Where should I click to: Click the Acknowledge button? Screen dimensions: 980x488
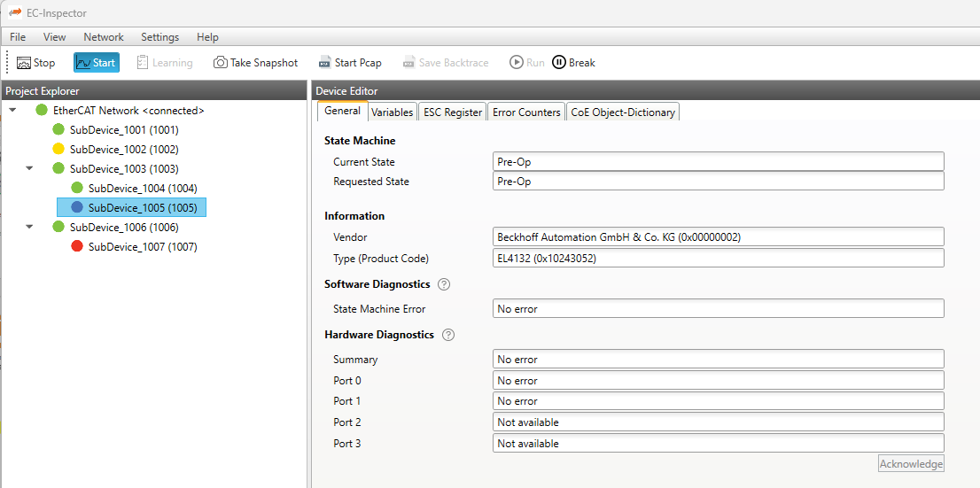click(x=911, y=463)
